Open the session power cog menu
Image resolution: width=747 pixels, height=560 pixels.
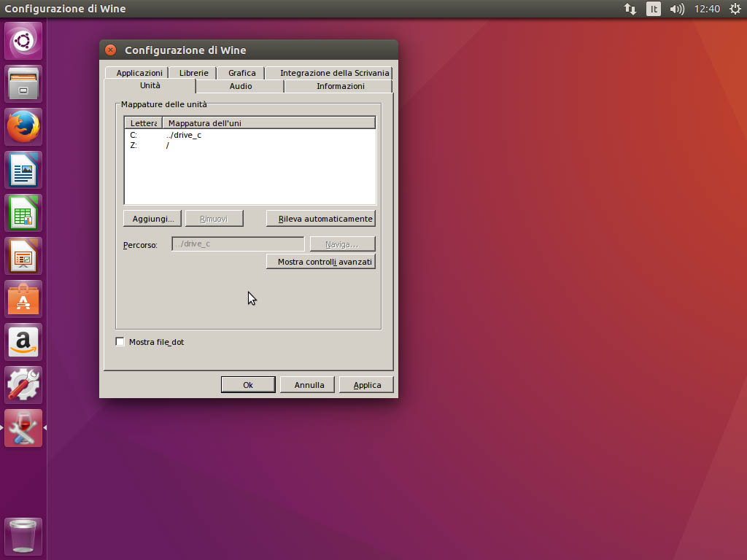[x=735, y=9]
